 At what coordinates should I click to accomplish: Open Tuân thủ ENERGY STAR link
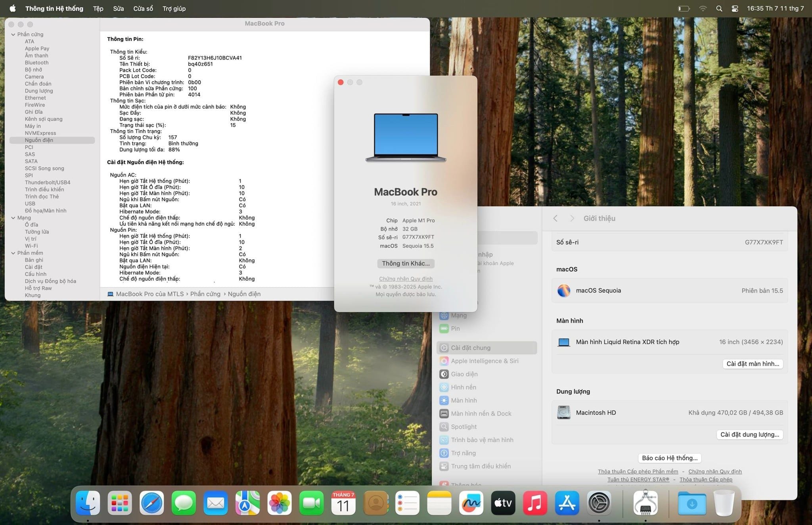638,479
